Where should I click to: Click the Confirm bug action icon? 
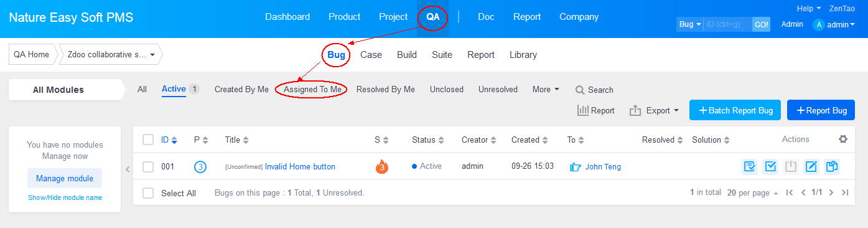[x=750, y=166]
